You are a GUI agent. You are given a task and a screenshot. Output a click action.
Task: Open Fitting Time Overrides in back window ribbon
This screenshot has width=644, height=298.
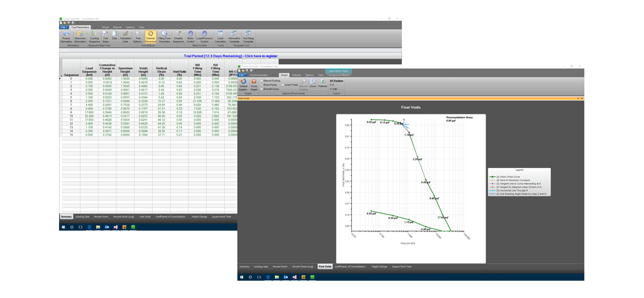pos(165,36)
